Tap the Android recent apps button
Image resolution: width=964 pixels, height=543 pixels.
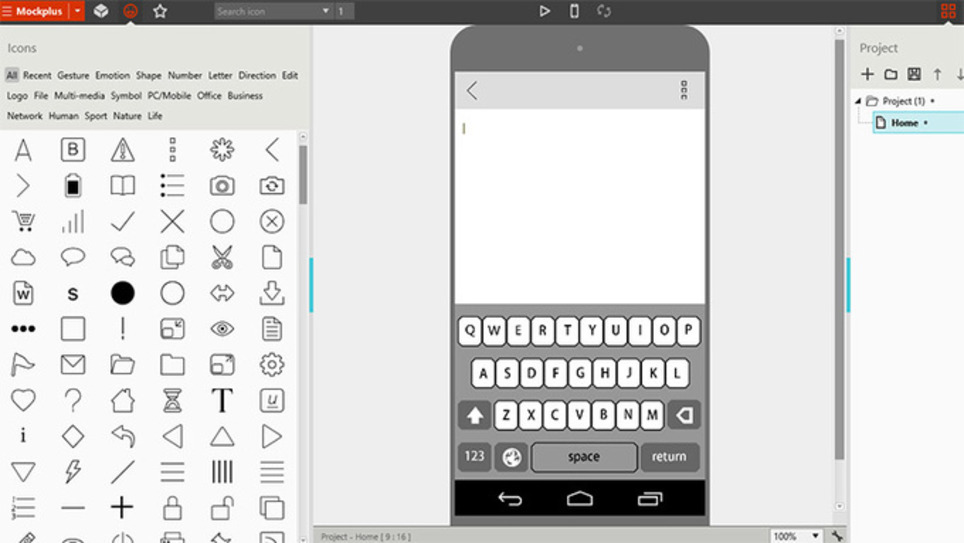pyautogui.click(x=650, y=499)
